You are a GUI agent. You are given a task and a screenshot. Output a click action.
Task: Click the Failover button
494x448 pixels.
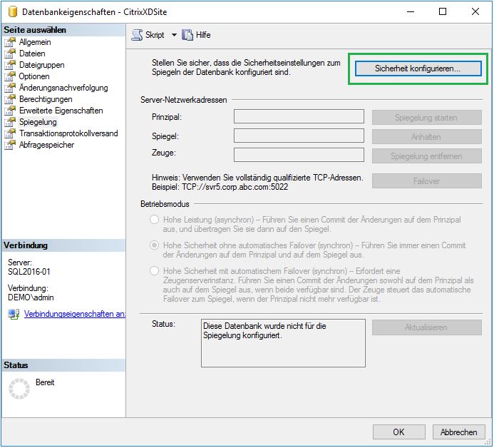pyautogui.click(x=426, y=181)
